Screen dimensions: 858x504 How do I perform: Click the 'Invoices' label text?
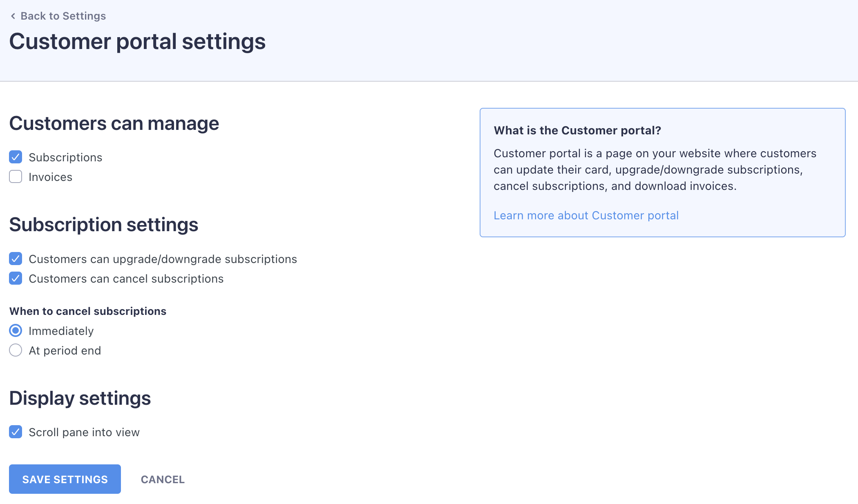tap(50, 177)
